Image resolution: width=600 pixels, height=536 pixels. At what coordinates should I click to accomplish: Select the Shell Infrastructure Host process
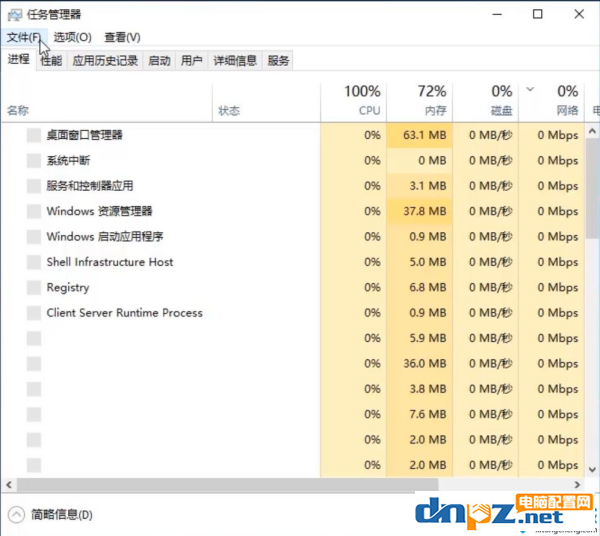[x=292, y=262]
